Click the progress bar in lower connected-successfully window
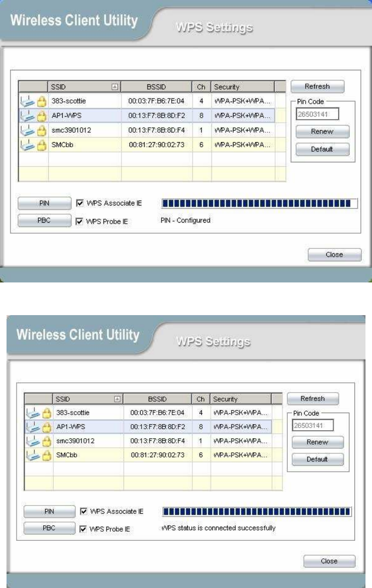This screenshot has height=588, width=372. (x=257, y=512)
